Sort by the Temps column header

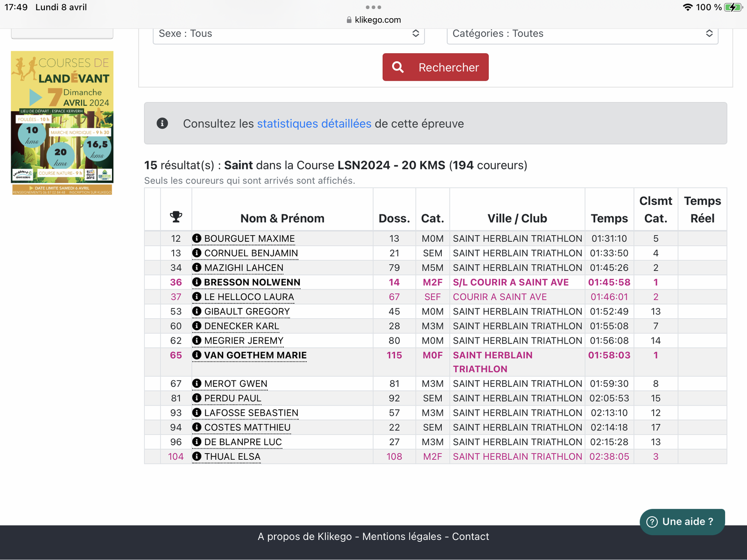click(x=609, y=218)
